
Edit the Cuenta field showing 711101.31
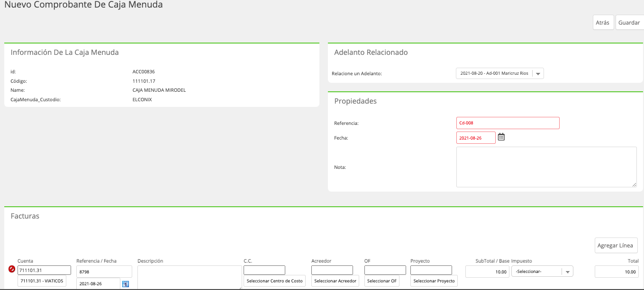click(44, 270)
